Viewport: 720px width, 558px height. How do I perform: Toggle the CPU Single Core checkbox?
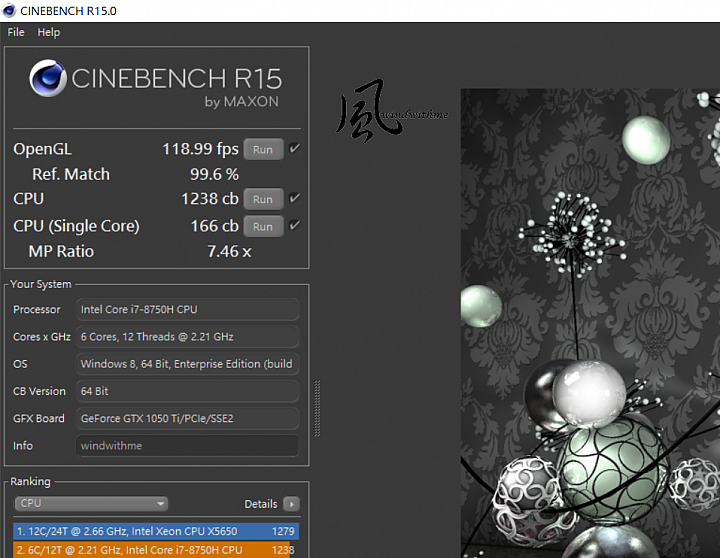(294, 225)
